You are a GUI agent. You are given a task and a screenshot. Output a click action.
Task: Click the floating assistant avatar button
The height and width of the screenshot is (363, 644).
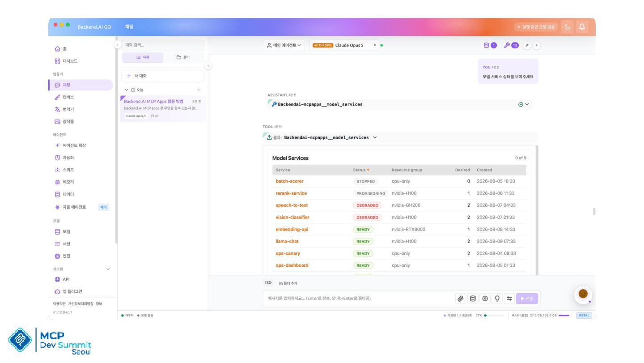pyautogui.click(x=583, y=294)
